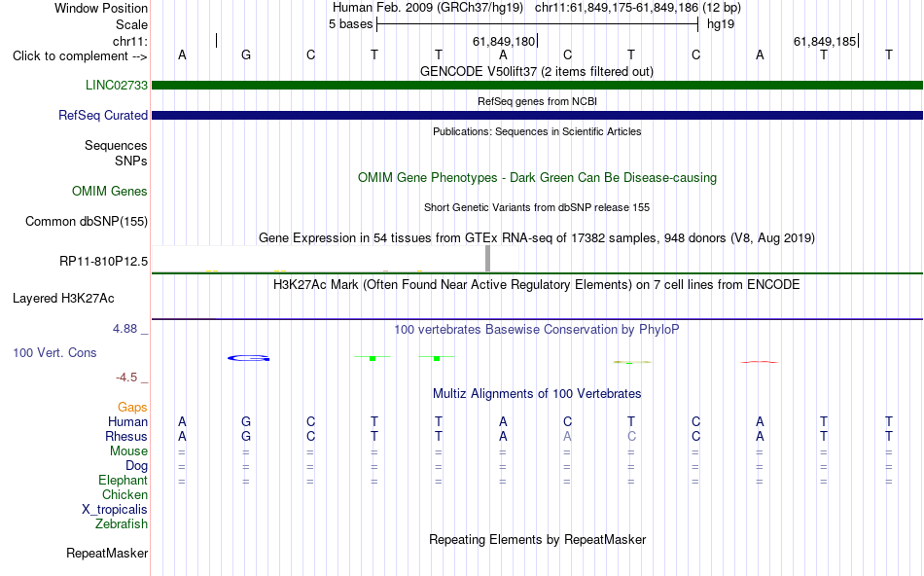Click the '5 bases' scale bar label
Image resolution: width=924 pixels, height=576 pixels.
(x=351, y=24)
